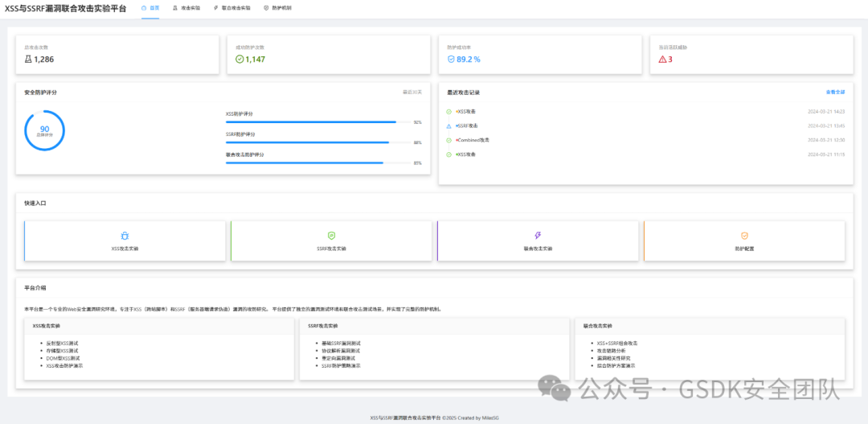Click the 反射型XSS测试 list item

click(62, 344)
